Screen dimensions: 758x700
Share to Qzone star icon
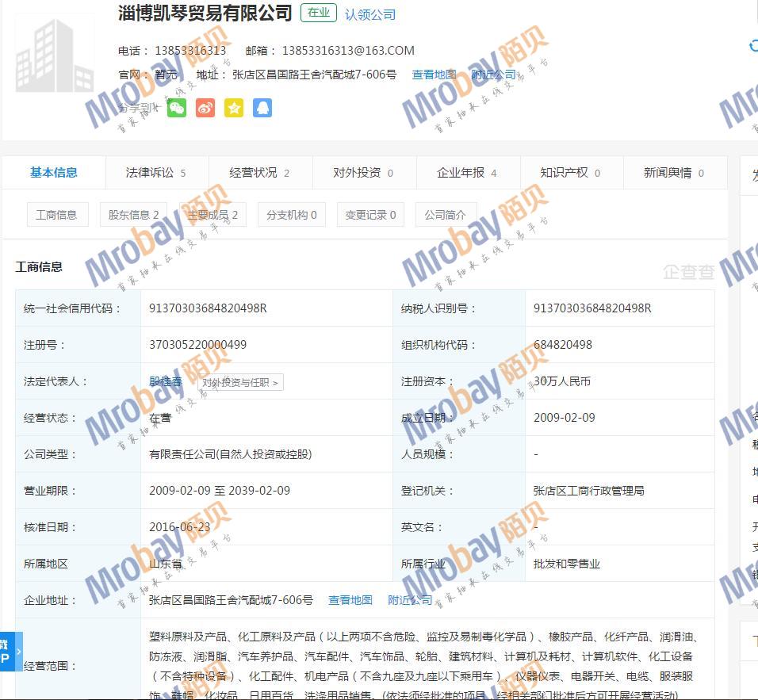click(234, 108)
